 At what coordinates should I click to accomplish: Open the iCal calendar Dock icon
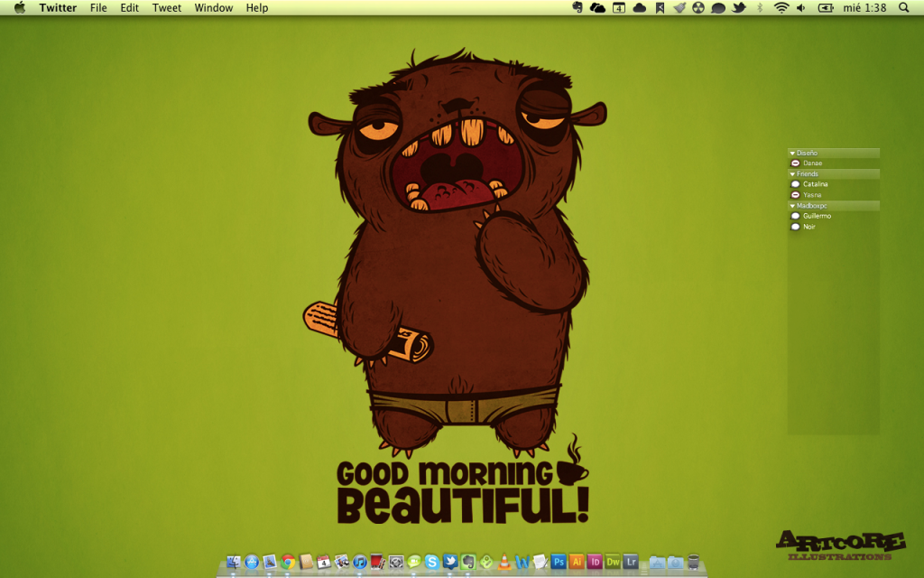(x=324, y=562)
